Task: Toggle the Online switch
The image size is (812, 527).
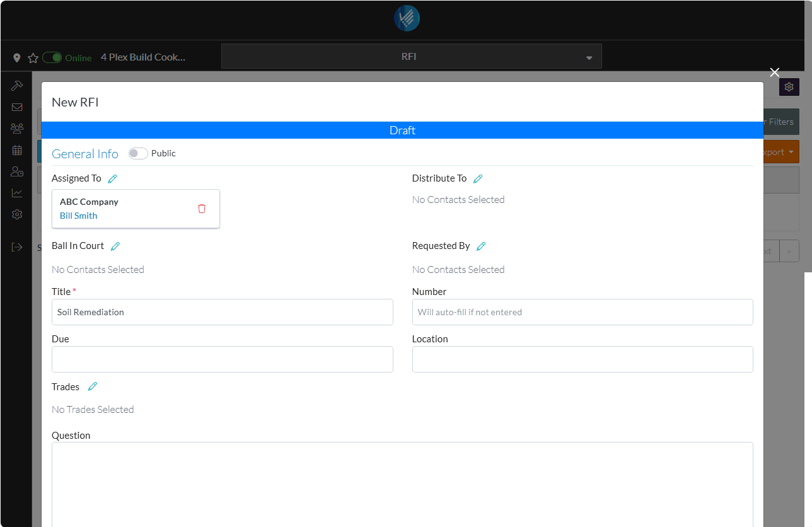Action: tap(52, 57)
